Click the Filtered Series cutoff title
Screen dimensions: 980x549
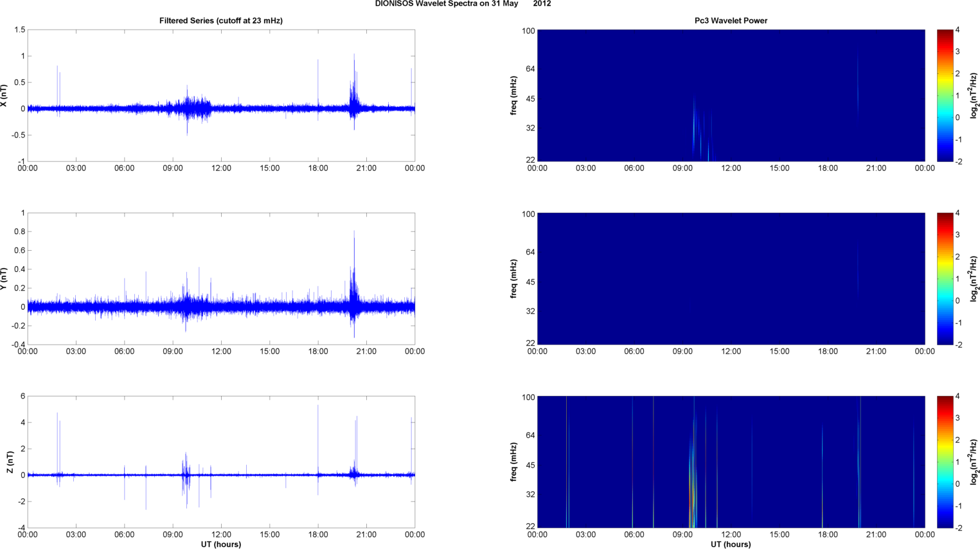(220, 21)
